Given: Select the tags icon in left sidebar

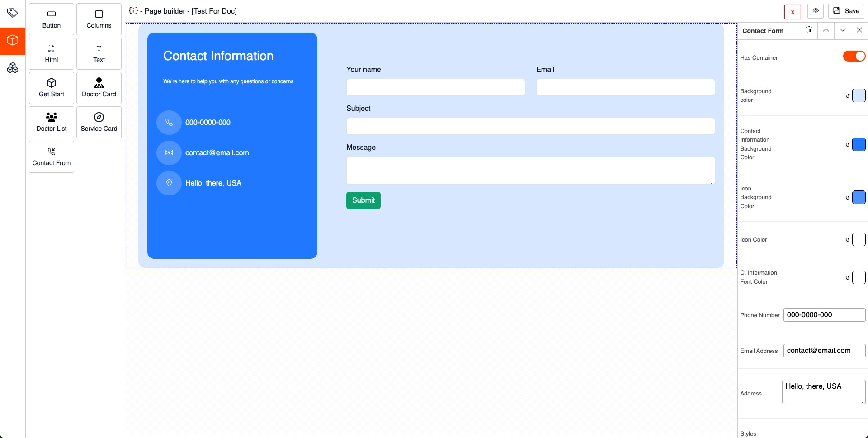Looking at the screenshot, I should [13, 13].
